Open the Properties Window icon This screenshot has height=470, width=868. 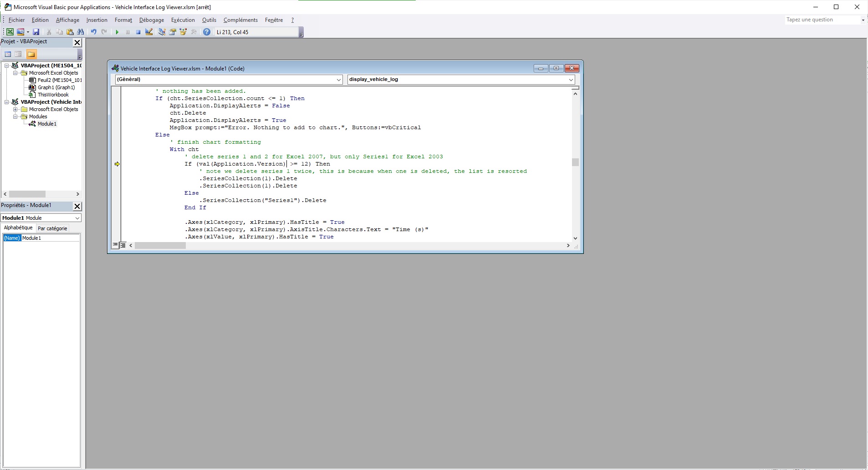pyautogui.click(x=173, y=32)
